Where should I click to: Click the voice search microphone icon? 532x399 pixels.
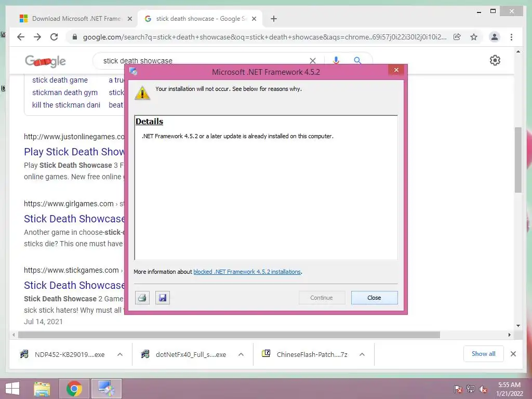336,60
